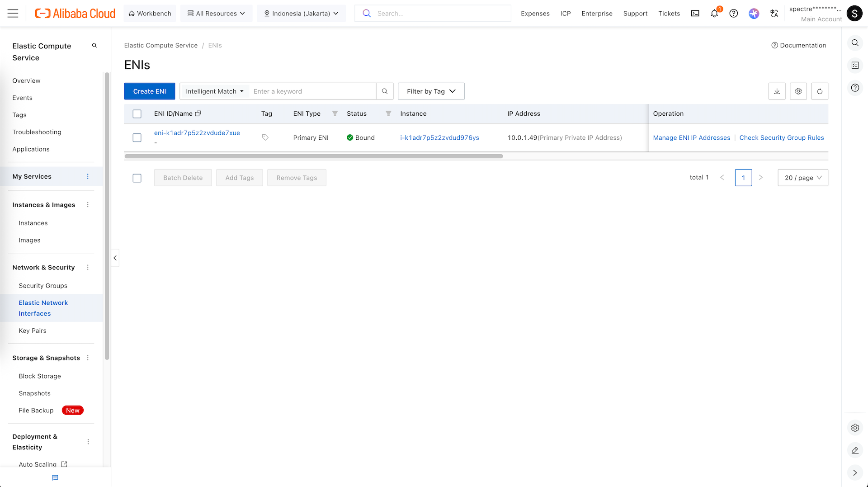Filter by ENI Type funnel icon
The image size is (868, 487).
point(335,113)
